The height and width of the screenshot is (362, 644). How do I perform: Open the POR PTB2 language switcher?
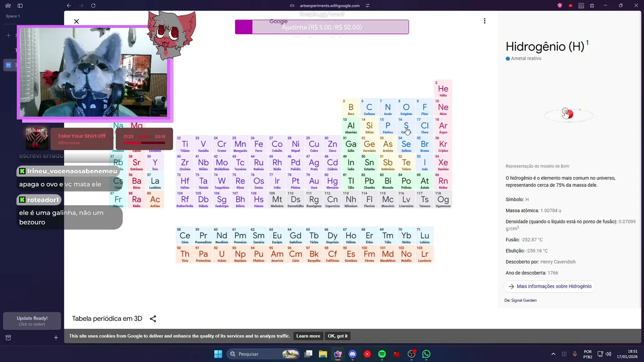[x=588, y=354]
